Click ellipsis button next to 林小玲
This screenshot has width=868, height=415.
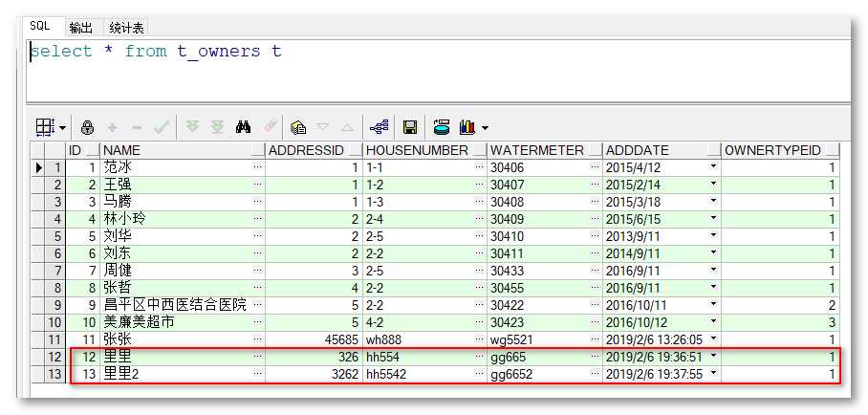257,218
